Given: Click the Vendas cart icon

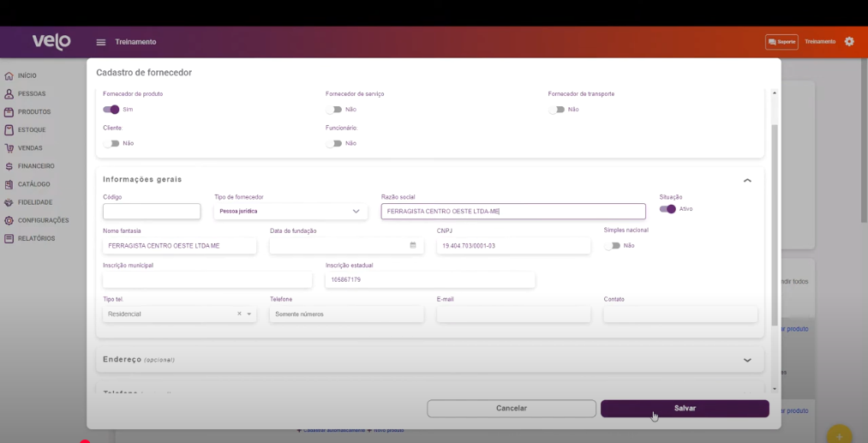Looking at the screenshot, I should [x=9, y=148].
